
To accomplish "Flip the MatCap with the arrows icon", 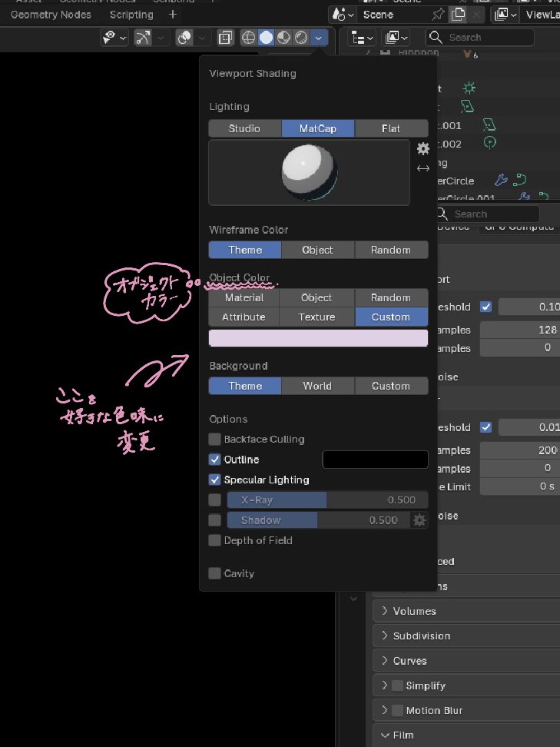I will 422,168.
